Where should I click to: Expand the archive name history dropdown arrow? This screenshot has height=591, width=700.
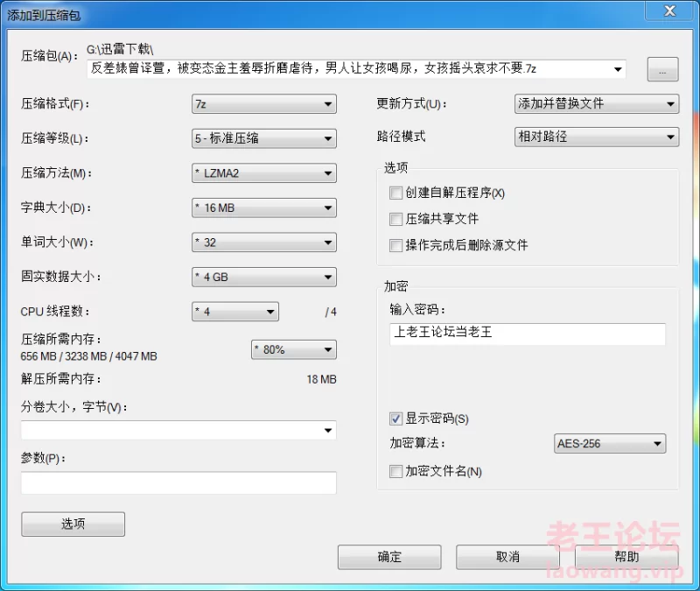tap(618, 69)
